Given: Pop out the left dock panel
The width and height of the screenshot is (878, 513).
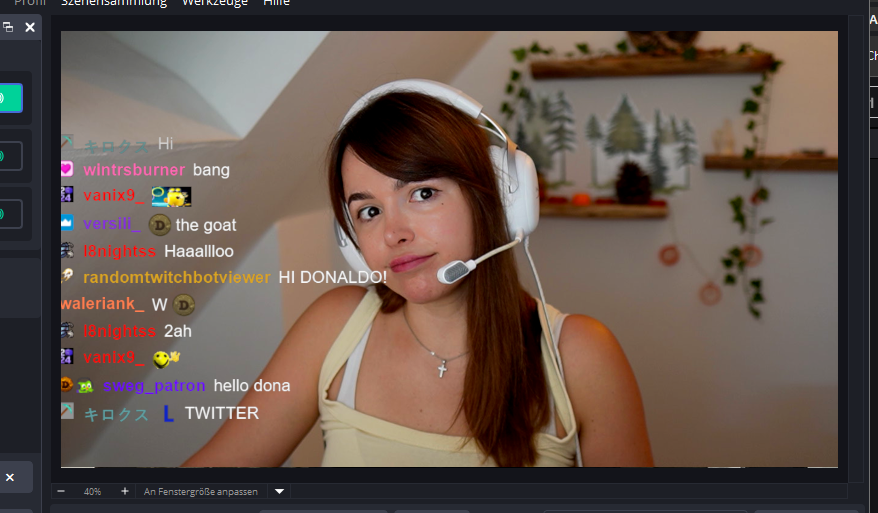Looking at the screenshot, I should click(8, 27).
